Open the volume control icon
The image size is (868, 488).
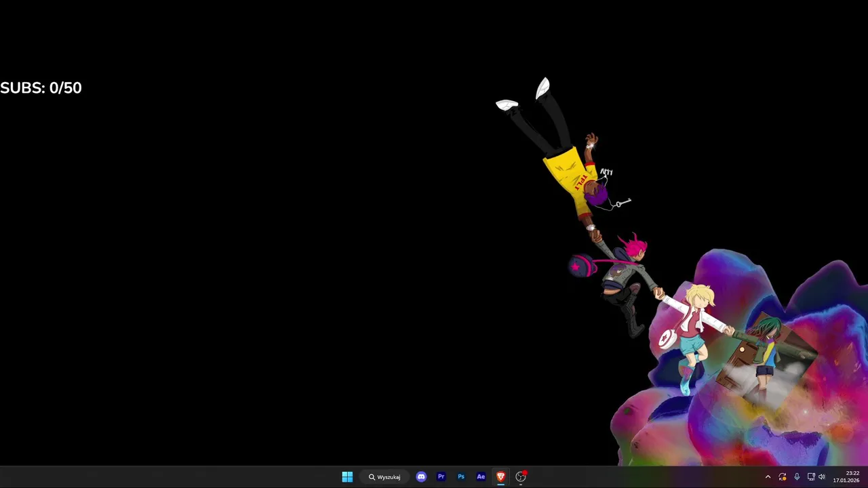click(x=822, y=477)
